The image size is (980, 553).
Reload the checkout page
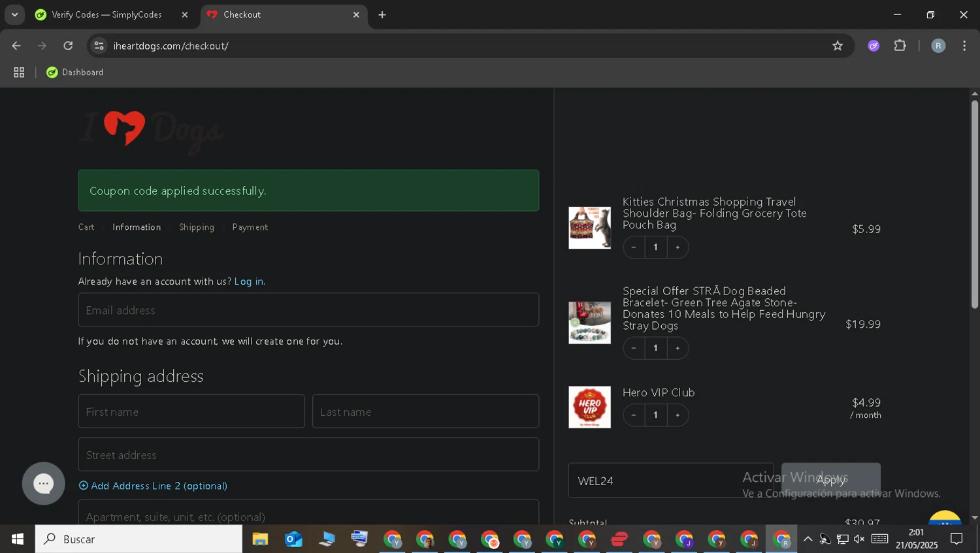click(68, 46)
